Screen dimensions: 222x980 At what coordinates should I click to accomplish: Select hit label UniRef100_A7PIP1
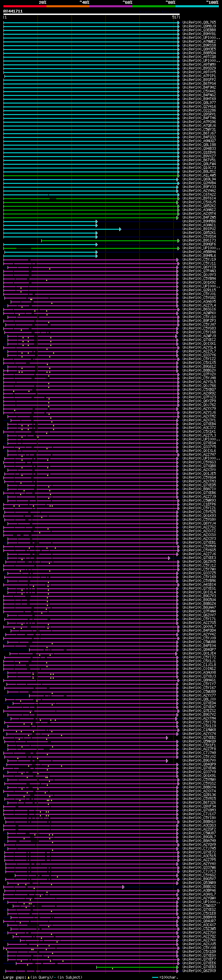click(x=199, y=76)
